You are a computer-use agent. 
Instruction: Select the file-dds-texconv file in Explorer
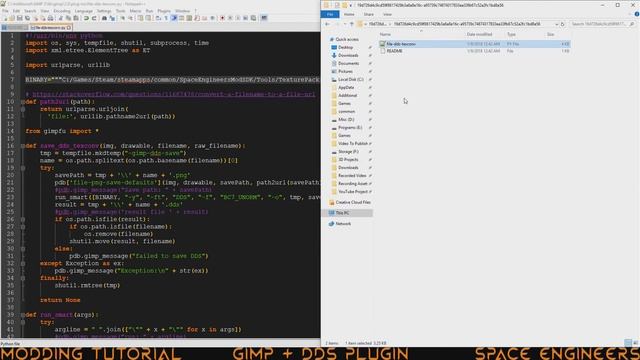(x=474, y=44)
